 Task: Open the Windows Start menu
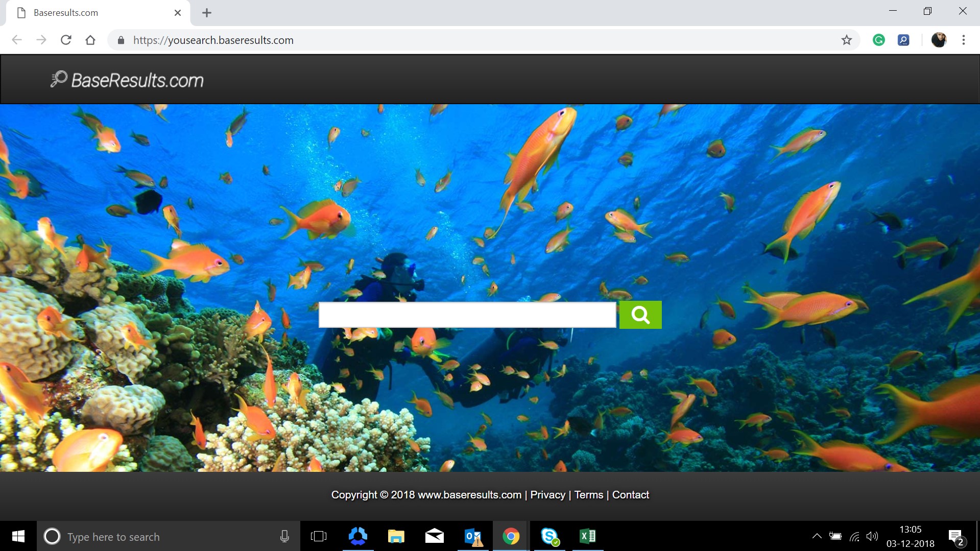coord(18,536)
